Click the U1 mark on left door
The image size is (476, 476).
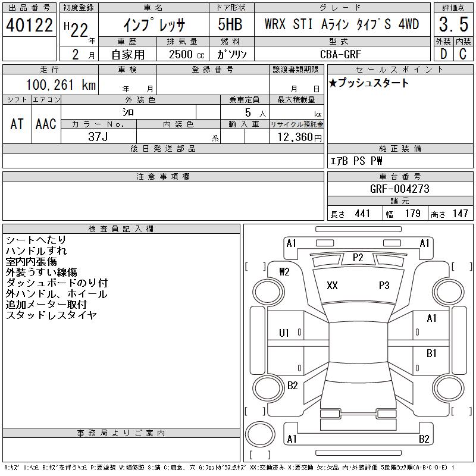(x=284, y=333)
